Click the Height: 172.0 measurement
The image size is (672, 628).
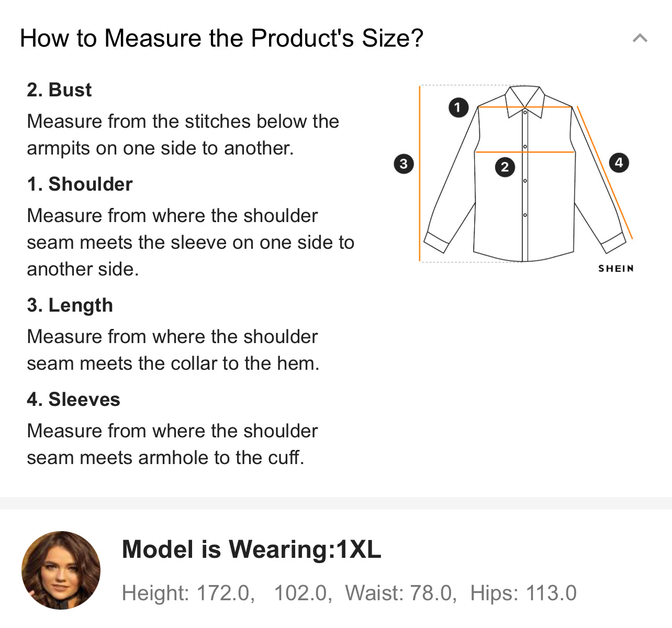[188, 593]
